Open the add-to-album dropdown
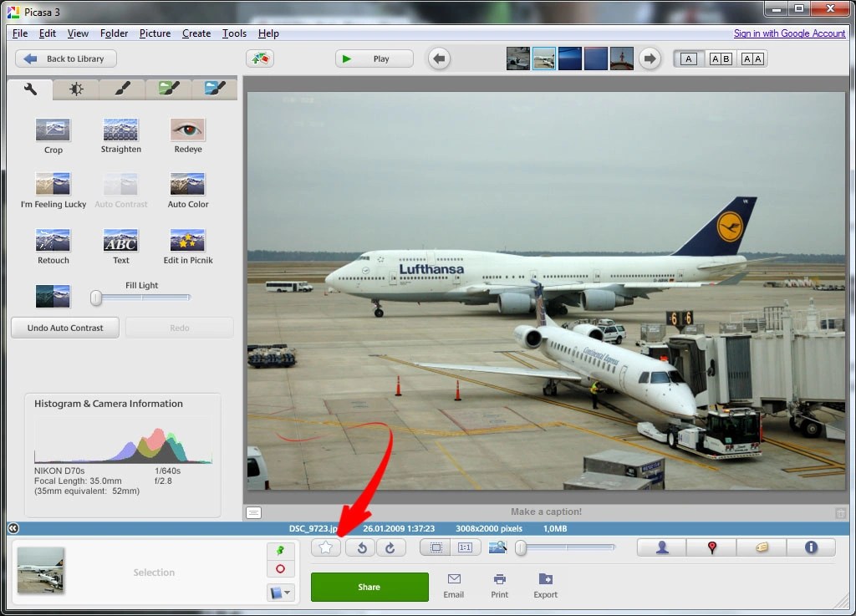The image size is (856, 616). click(281, 592)
